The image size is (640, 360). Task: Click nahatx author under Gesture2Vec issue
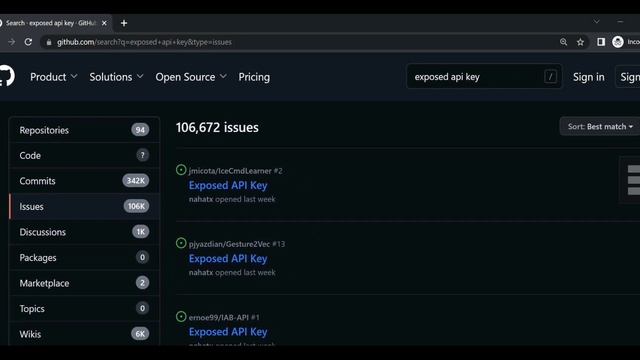(x=201, y=272)
